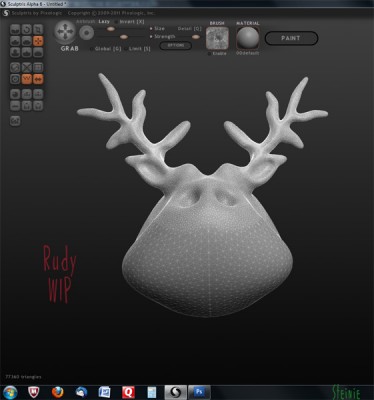374x400 pixels.
Task: Toggle the orange Wireframe display button
Action: point(27,79)
